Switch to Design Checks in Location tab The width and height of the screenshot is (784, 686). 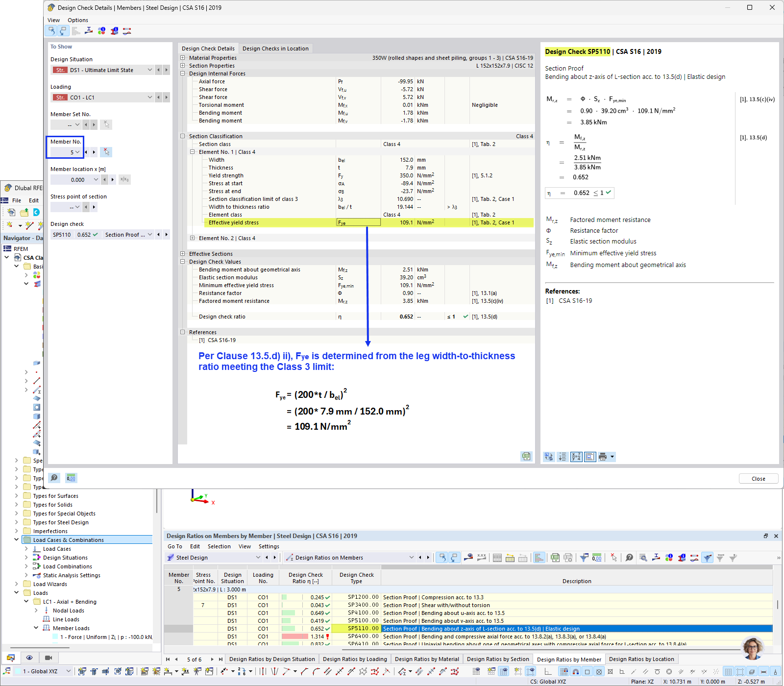click(275, 49)
